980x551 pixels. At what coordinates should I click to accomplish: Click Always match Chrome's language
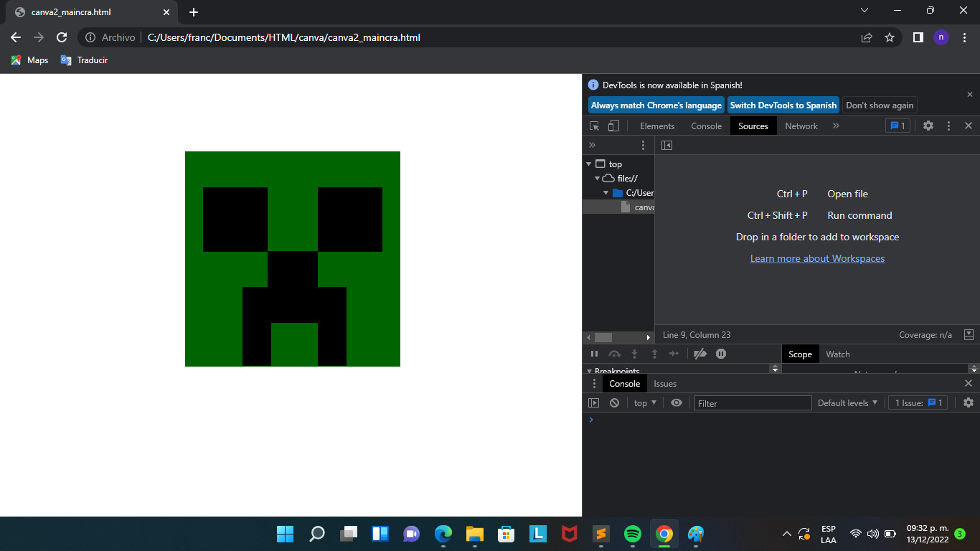pyautogui.click(x=656, y=105)
